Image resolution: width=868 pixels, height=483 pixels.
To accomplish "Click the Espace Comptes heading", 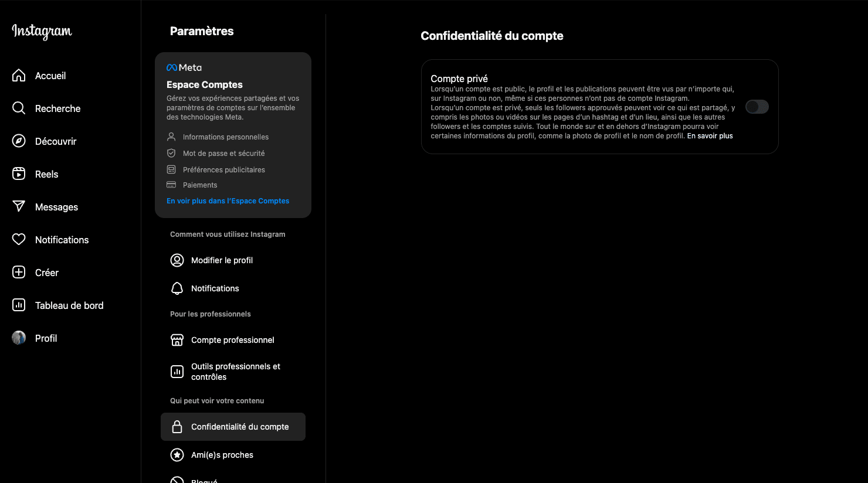I will tap(205, 84).
